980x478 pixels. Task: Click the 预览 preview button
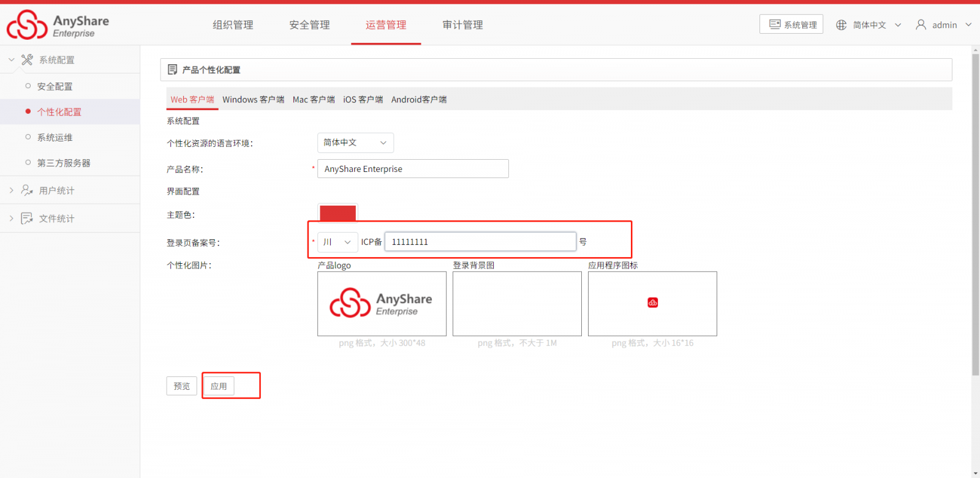coord(182,386)
